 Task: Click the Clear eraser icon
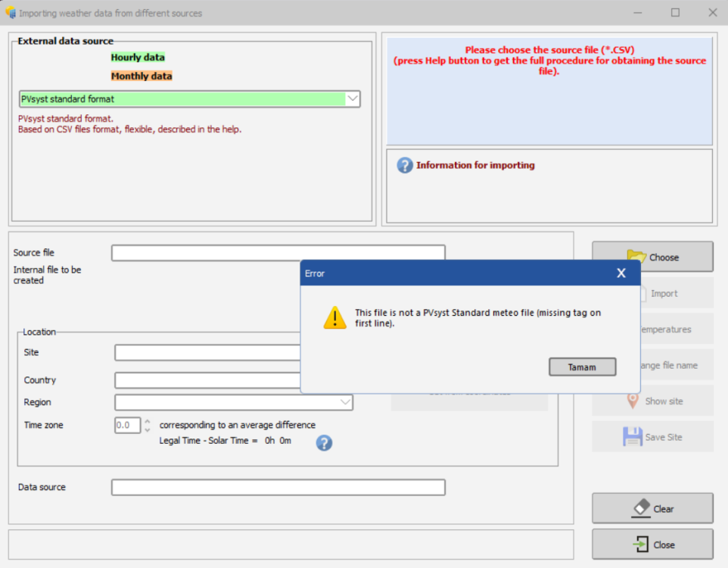pos(640,508)
